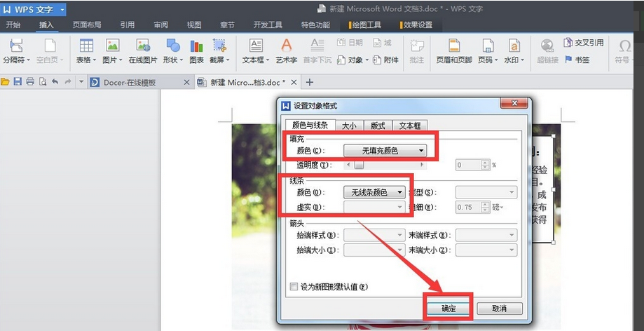Switch to the 开始 ribbon tab
The height and width of the screenshot is (331, 644).
coord(13,25)
